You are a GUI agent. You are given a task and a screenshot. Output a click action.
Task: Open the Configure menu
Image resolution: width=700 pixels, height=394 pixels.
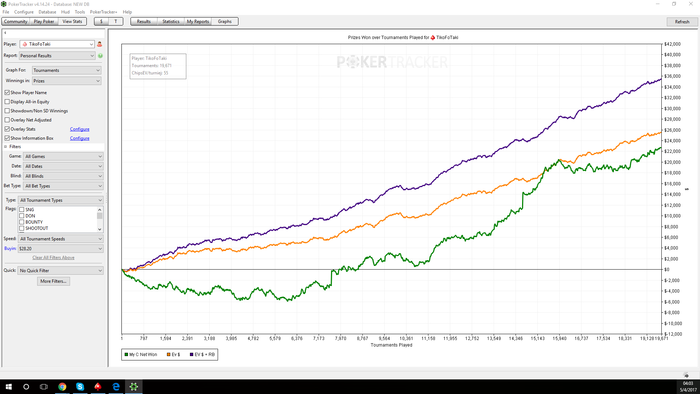point(24,12)
